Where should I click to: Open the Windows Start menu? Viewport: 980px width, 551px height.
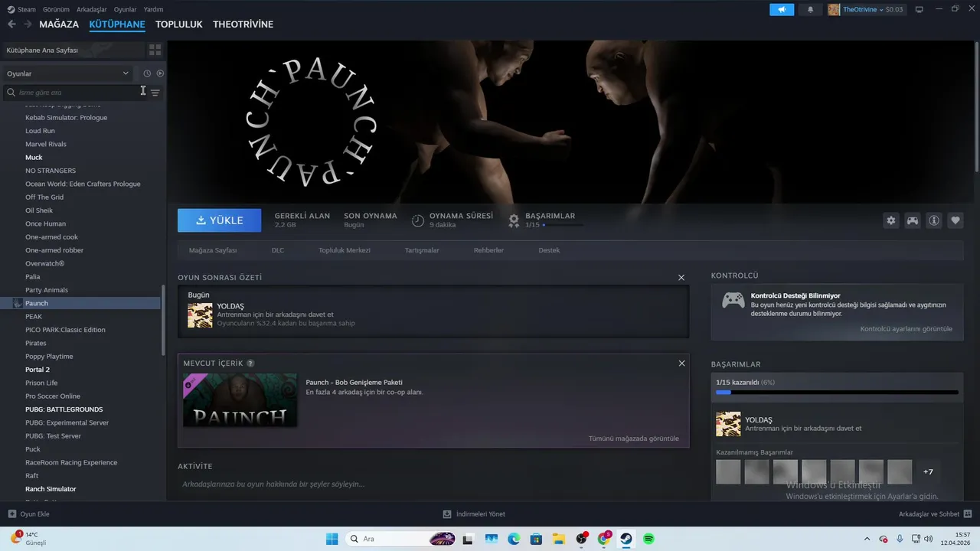(332, 539)
